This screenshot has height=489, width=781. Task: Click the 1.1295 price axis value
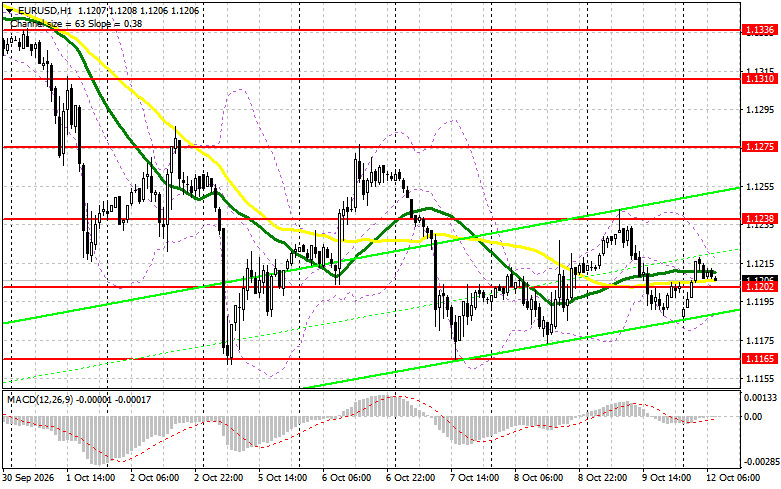point(760,110)
